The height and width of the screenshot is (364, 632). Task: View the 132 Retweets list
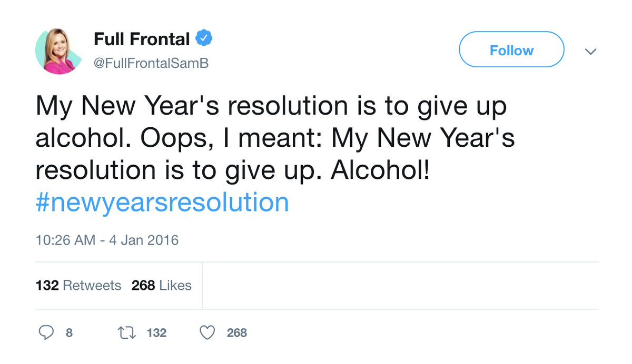click(78, 286)
